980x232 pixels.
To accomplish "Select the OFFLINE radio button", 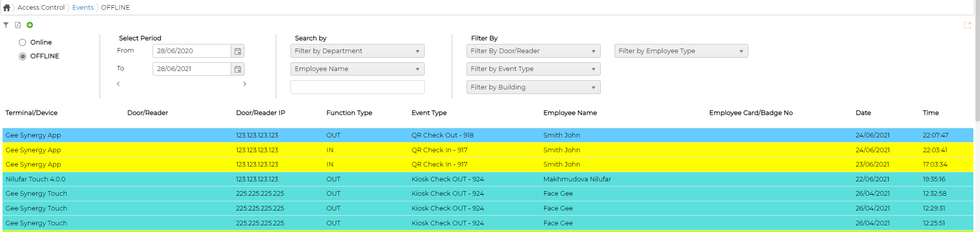I will pos(22,56).
